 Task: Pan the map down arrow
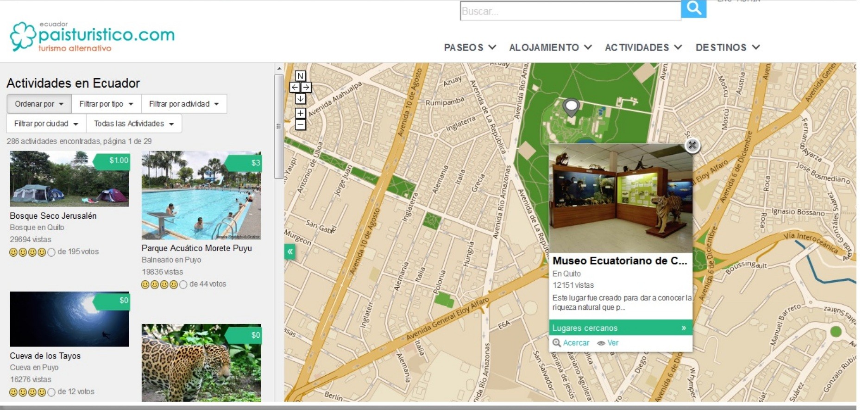coord(300,99)
